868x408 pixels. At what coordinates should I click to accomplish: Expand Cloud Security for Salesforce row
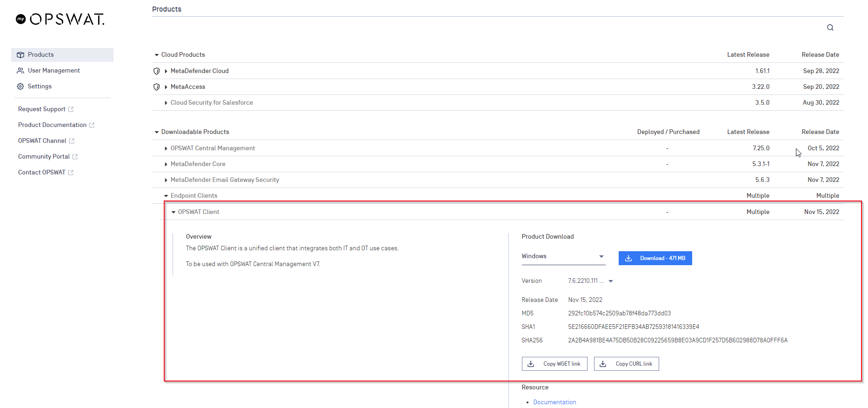166,103
